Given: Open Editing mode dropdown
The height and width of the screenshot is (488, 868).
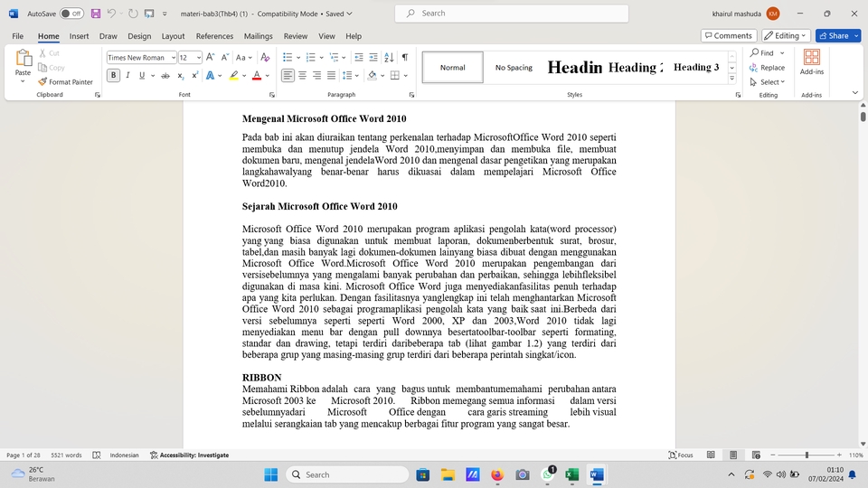Looking at the screenshot, I should point(786,35).
